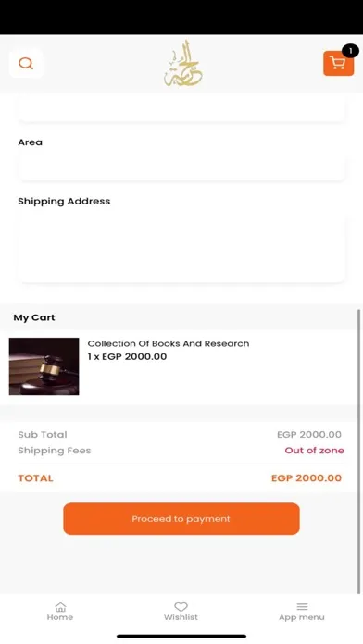Screen dimensions: 363x644
Task: Switch to the Wishlist tab label
Action: tap(181, 617)
